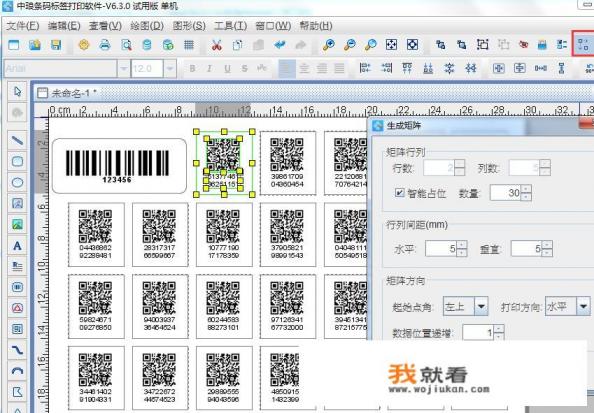Click the copy icon in toolbar
Screen dimensions: 594x413
click(x=238, y=45)
